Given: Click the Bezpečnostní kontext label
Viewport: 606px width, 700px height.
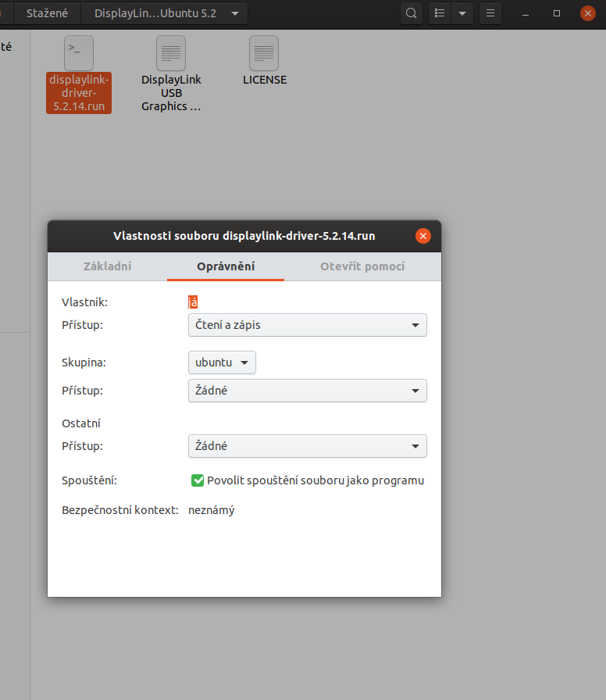Looking at the screenshot, I should [x=120, y=510].
